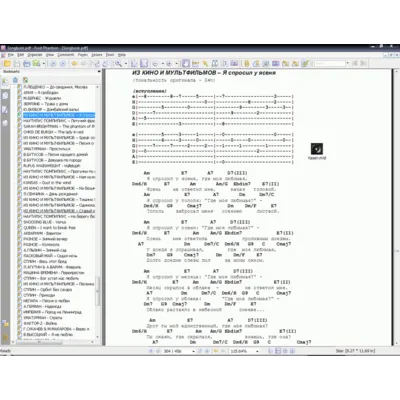This screenshot has width=400, height=400.
Task: Open the File menu
Action: click(x=11, y=55)
